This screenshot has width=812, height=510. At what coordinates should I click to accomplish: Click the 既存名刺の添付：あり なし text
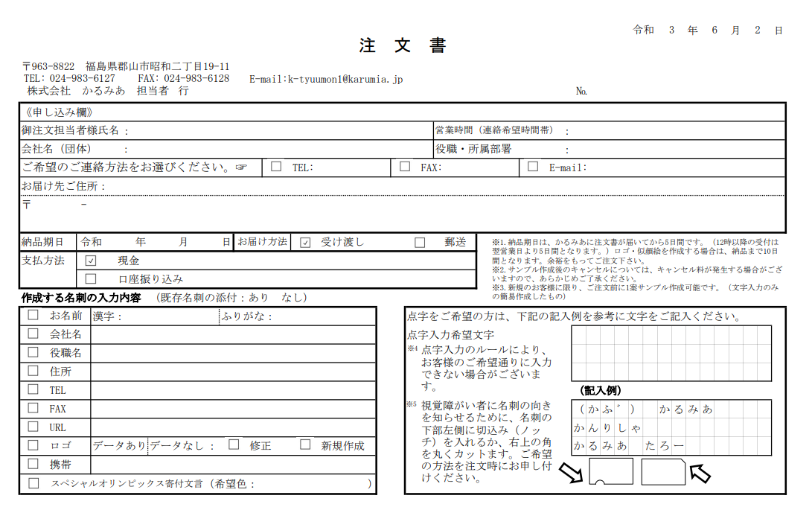231,298
